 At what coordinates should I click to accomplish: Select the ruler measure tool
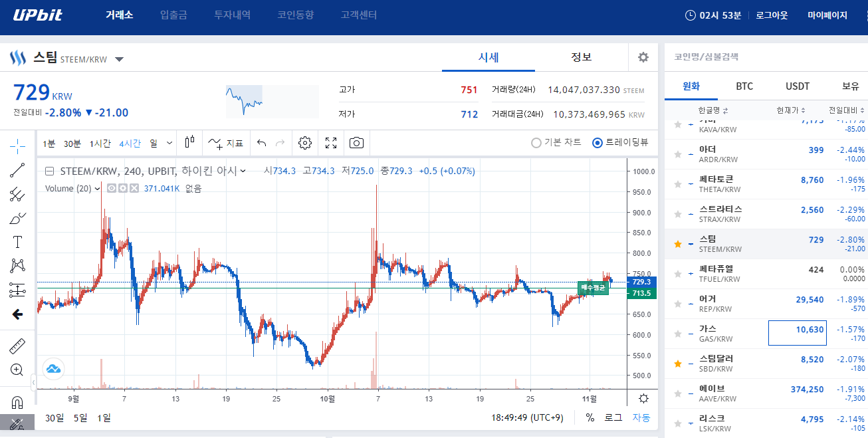(18, 346)
